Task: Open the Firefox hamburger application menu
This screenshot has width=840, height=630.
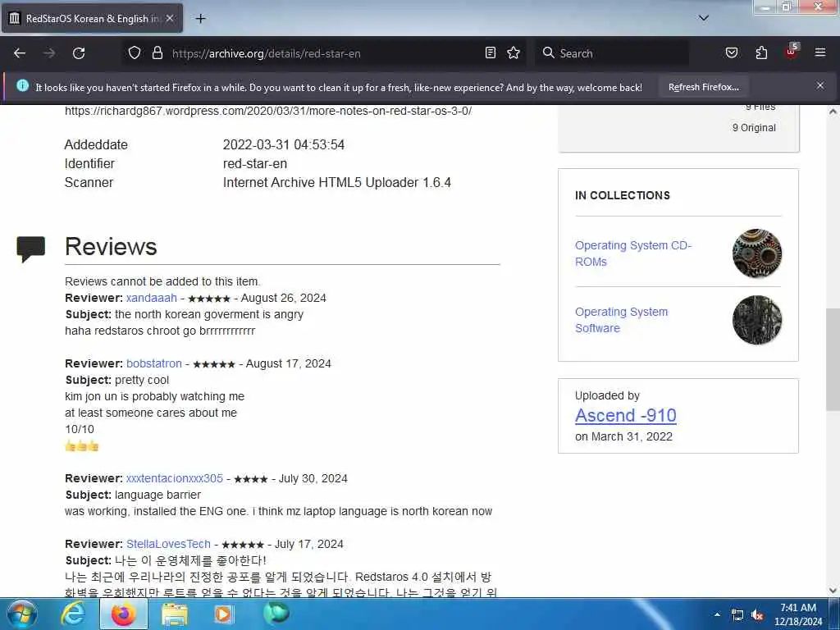Action: pyautogui.click(x=820, y=52)
